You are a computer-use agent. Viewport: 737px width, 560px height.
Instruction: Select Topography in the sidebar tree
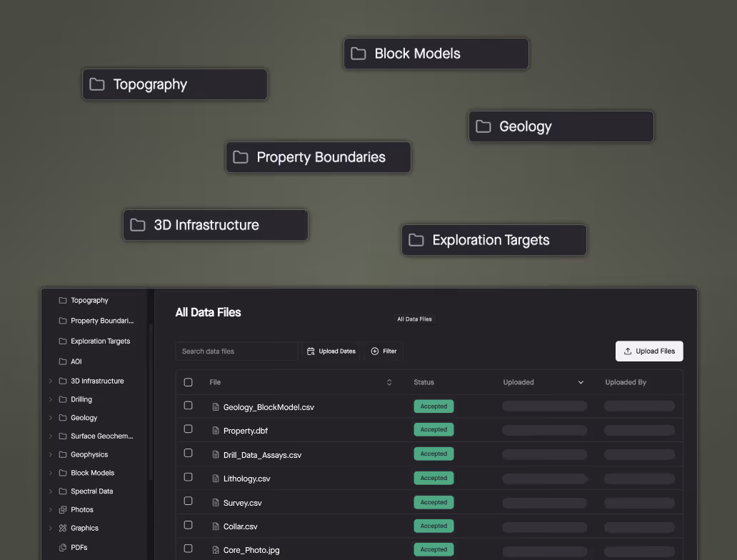(x=89, y=301)
